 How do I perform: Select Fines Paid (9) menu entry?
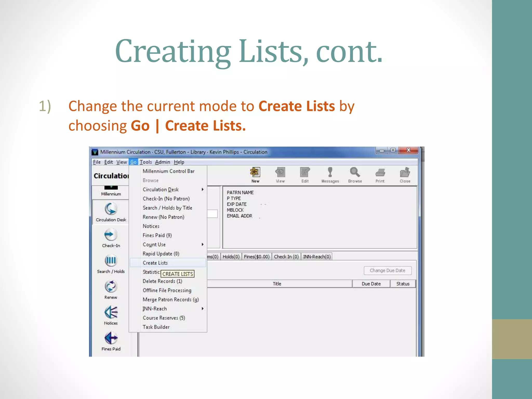pyautogui.click(x=168, y=235)
